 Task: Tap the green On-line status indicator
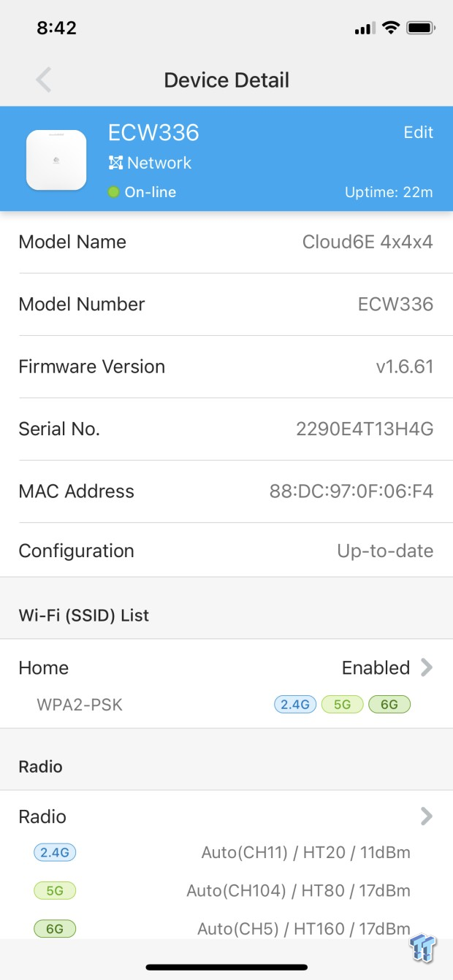[115, 192]
